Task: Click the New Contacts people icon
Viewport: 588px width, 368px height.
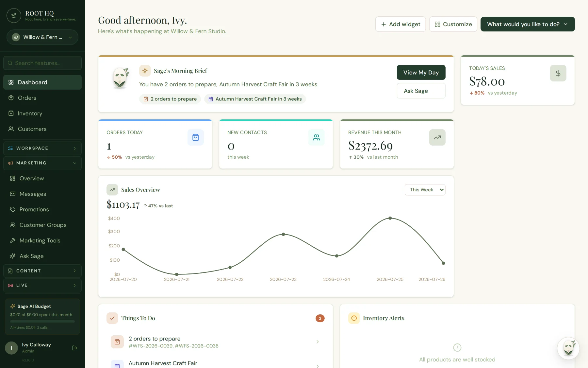Action: [x=317, y=137]
